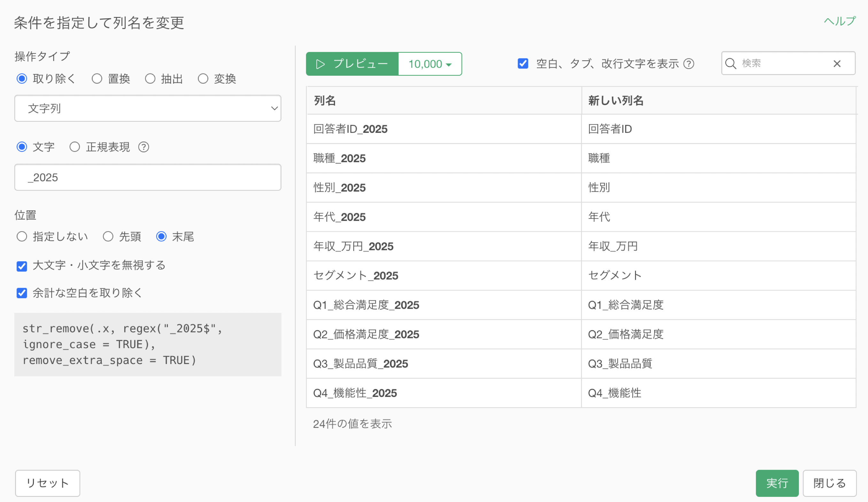Click the リセット button

48,483
